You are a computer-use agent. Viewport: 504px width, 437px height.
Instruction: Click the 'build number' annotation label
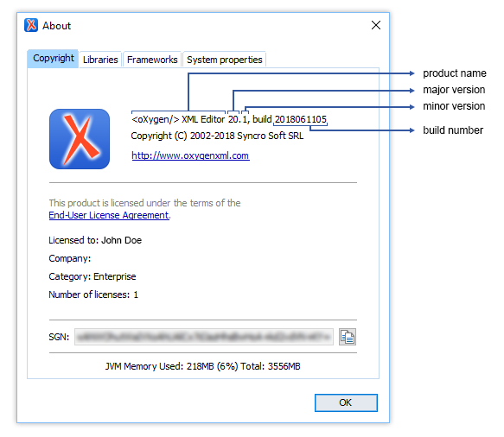point(453,130)
